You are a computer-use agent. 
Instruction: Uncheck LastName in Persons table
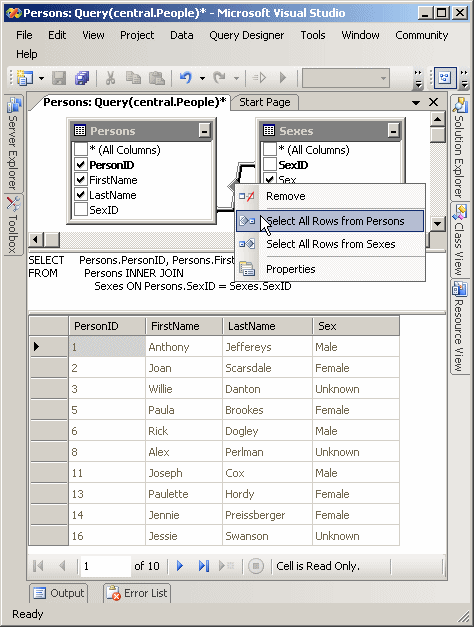[81, 195]
